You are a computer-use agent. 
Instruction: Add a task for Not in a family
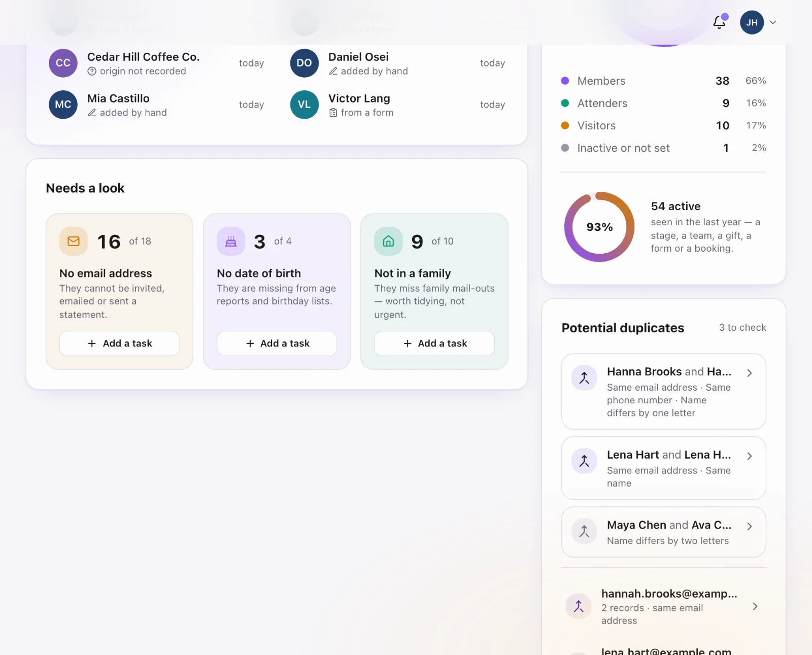click(434, 343)
